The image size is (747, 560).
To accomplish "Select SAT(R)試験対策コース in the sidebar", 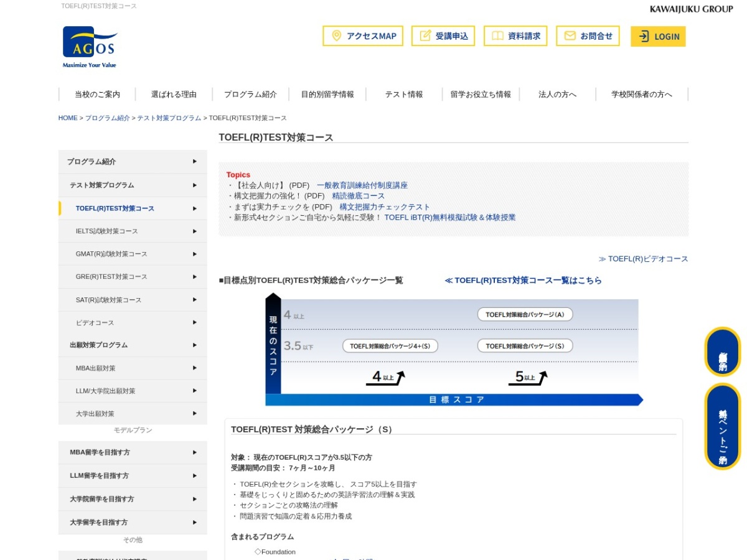I will coord(133,300).
